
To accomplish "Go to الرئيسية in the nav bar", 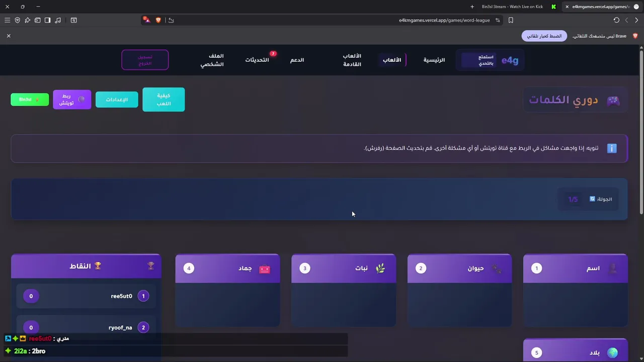I will 434,60.
